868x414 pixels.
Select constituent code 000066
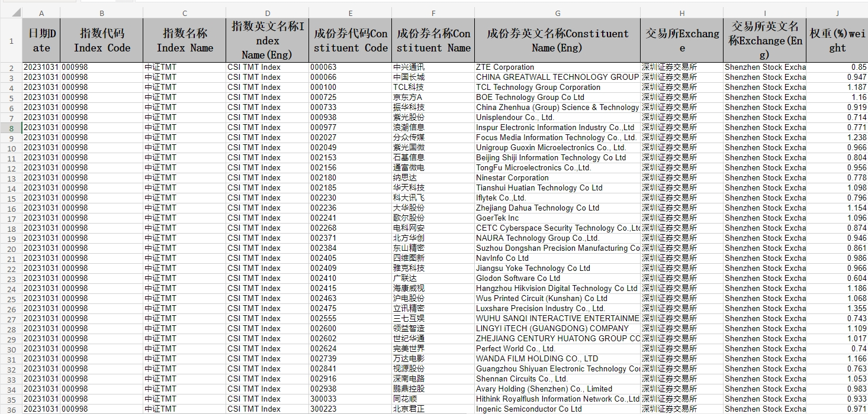click(351, 77)
